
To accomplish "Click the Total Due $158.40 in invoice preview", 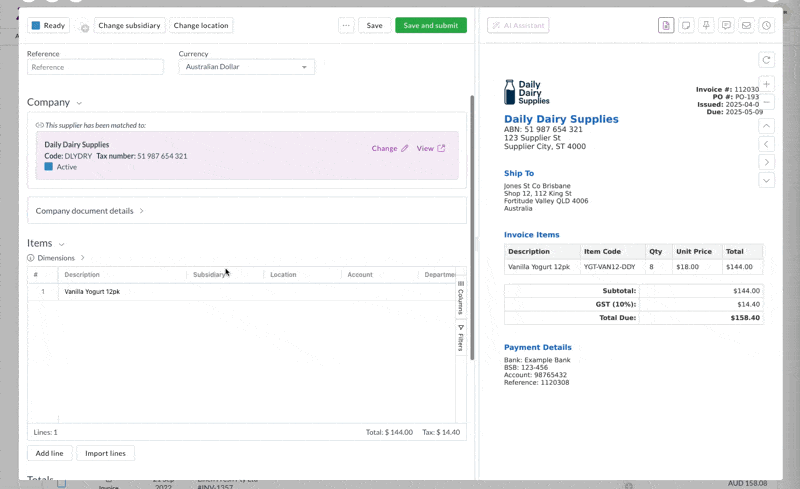I will tap(745, 317).
